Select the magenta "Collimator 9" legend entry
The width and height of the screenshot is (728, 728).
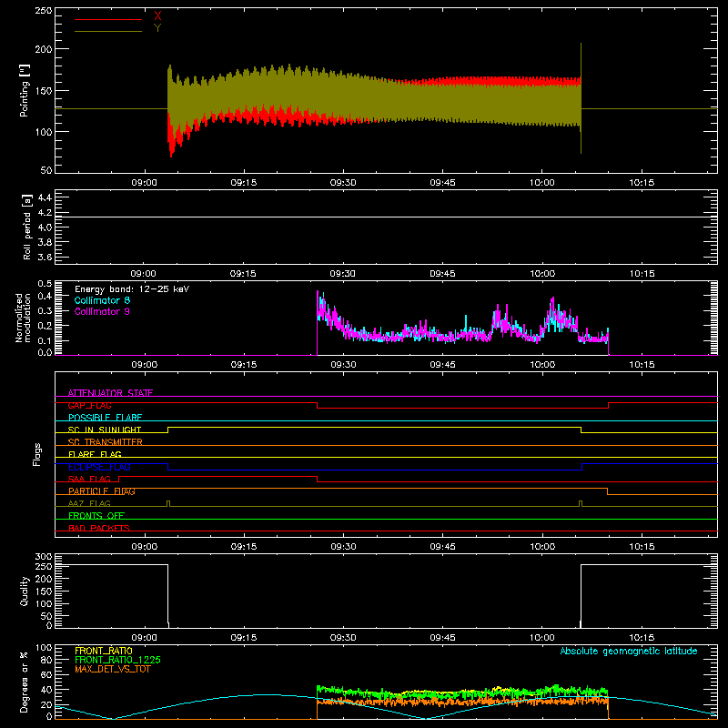click(x=102, y=311)
